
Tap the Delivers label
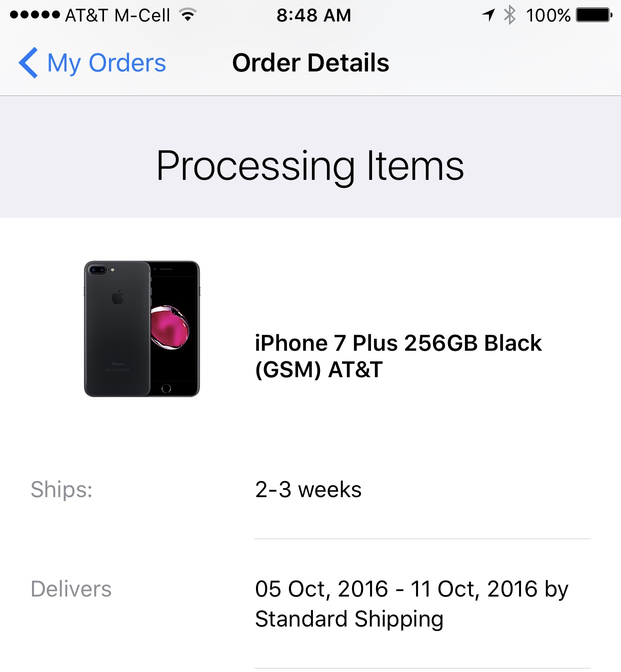(71, 589)
